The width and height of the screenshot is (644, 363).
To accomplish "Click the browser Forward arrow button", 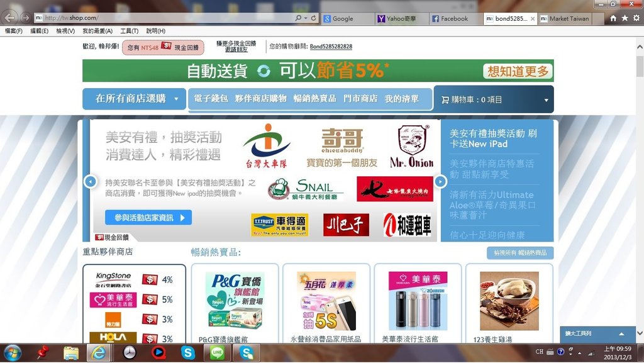I will click(25, 18).
